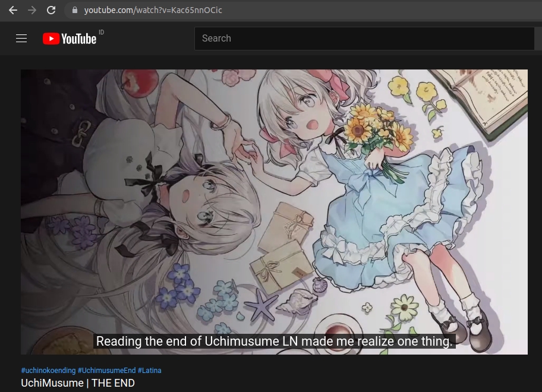The width and height of the screenshot is (542, 392).
Task: Go back using the browser back arrow
Action: pyautogui.click(x=13, y=10)
